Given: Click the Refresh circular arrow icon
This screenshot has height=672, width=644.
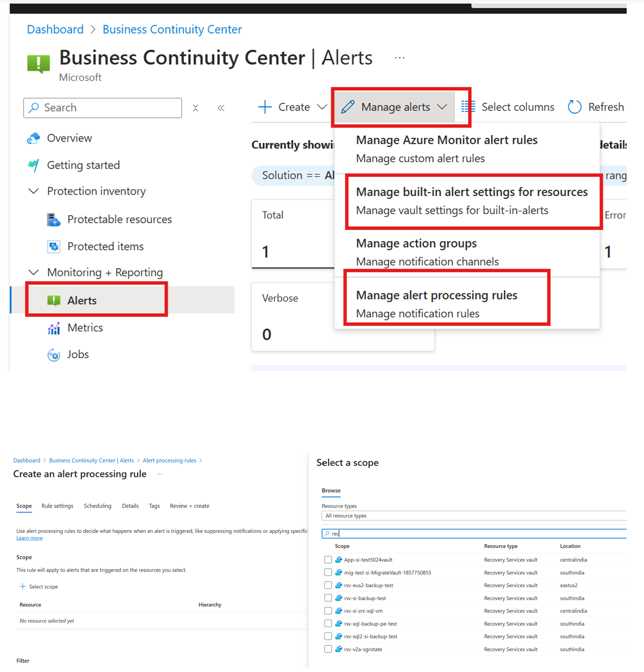Looking at the screenshot, I should click(x=575, y=107).
